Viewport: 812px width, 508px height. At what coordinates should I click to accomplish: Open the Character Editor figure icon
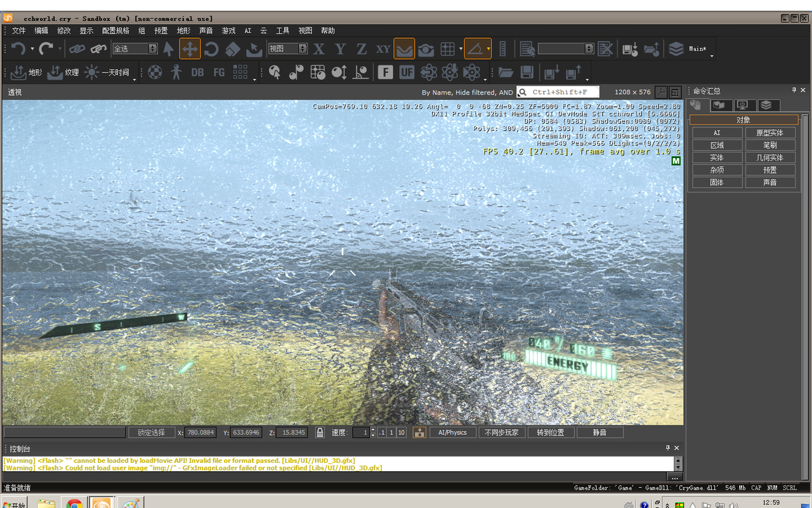point(176,72)
